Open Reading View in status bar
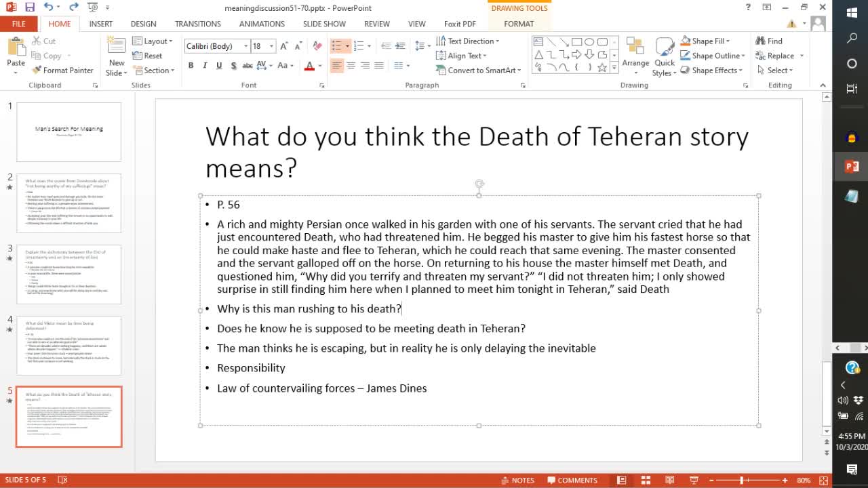Image resolution: width=868 pixels, height=488 pixels. coord(669,480)
